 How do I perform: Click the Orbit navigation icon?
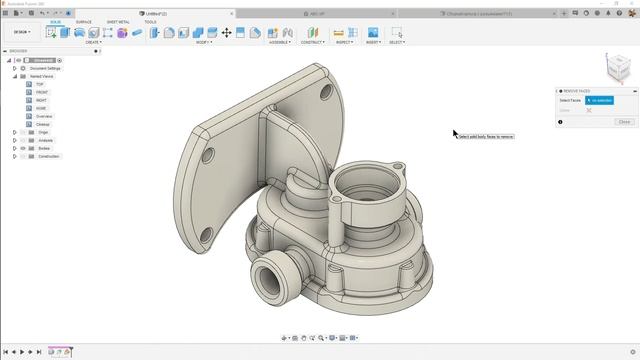284,338
